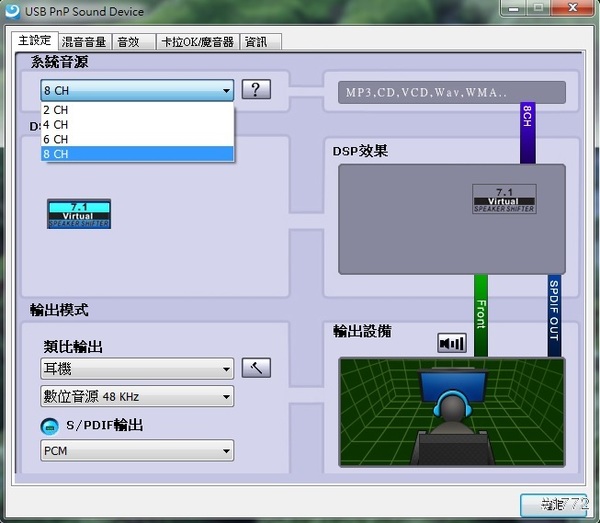Click the USB PnP Sound Device title icon
The width and height of the screenshot is (600, 523).
pos(12,11)
